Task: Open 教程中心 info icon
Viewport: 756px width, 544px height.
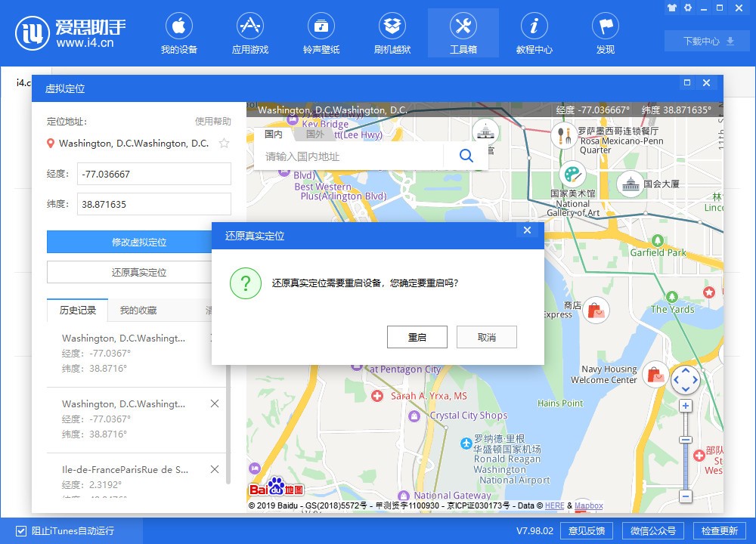Action: click(x=534, y=34)
